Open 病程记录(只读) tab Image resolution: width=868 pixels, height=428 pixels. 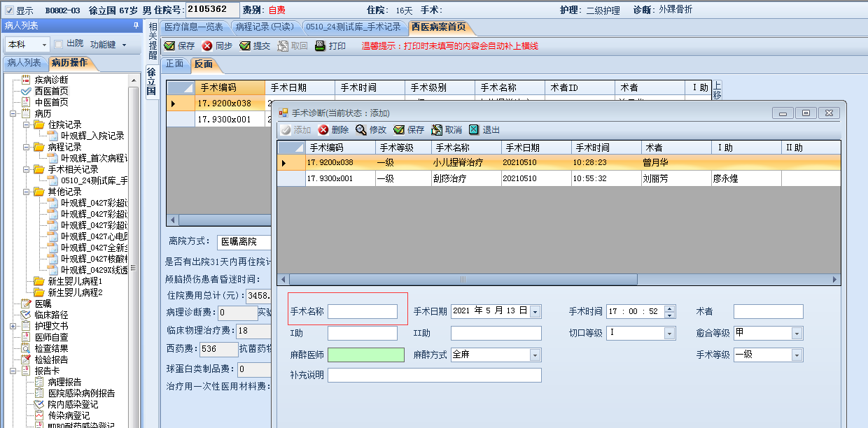tap(264, 27)
